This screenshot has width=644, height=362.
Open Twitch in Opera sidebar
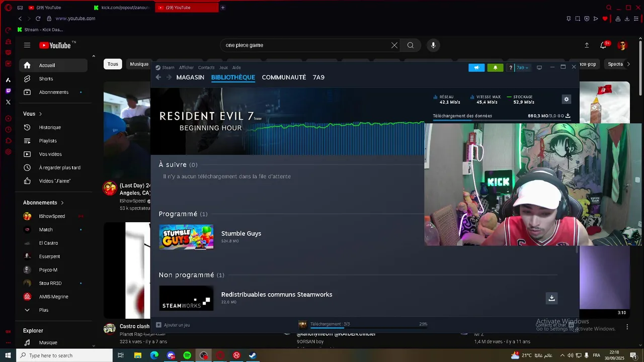click(8, 91)
